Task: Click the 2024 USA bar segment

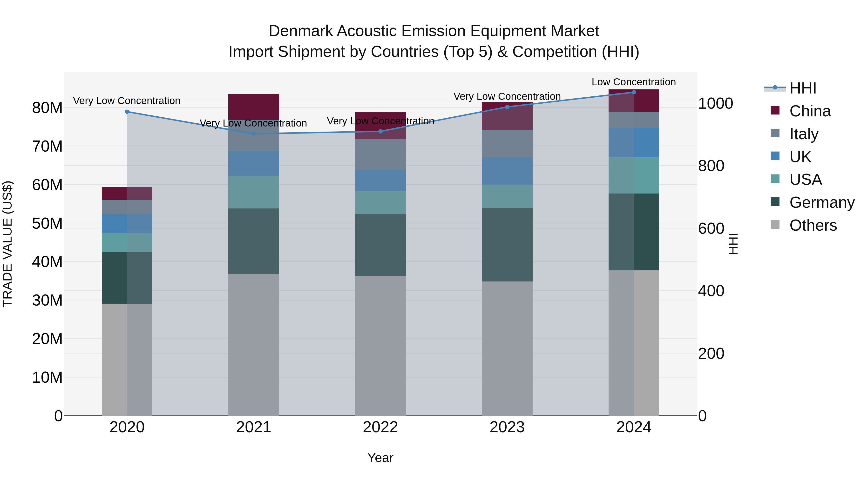Action: pos(634,175)
